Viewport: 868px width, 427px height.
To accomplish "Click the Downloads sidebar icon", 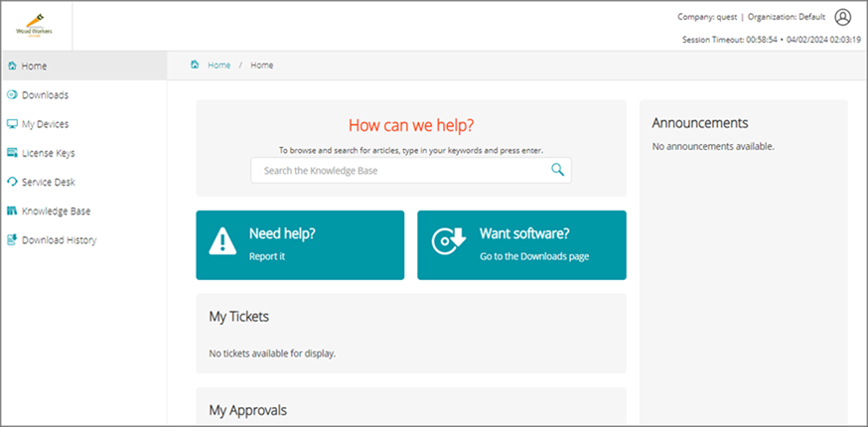I will click(12, 95).
